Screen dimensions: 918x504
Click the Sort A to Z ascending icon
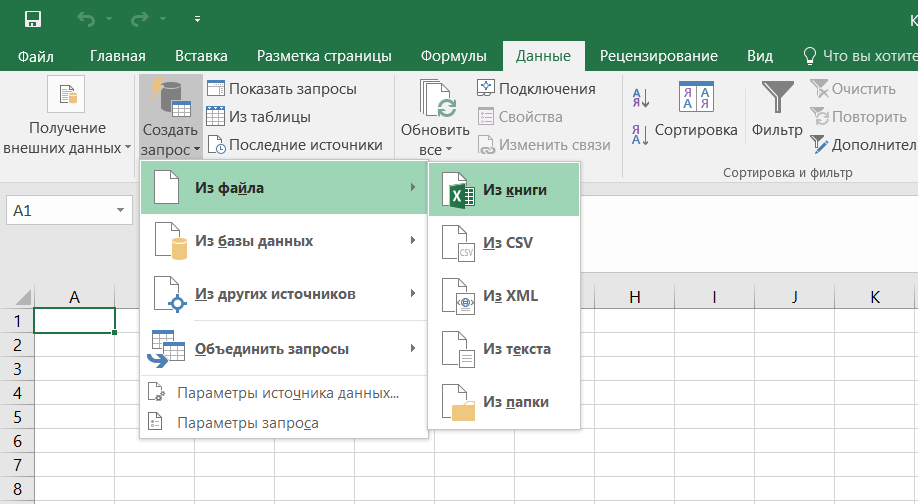point(641,98)
